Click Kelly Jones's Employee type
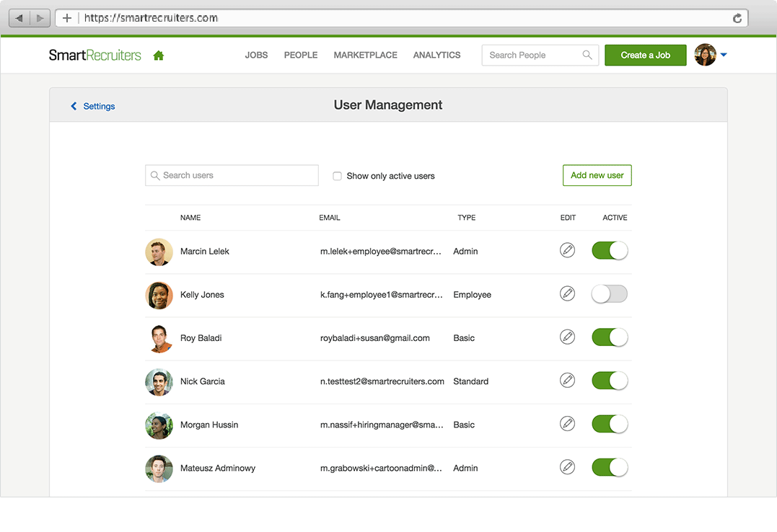This screenshot has height=532, width=777. [473, 295]
